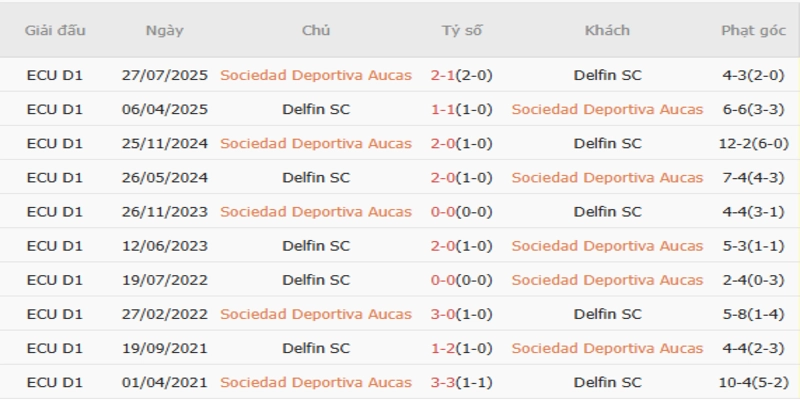This screenshot has height=400, width=800.
Task: Click the 'Chú' home team header
Action: pyautogui.click(x=316, y=30)
